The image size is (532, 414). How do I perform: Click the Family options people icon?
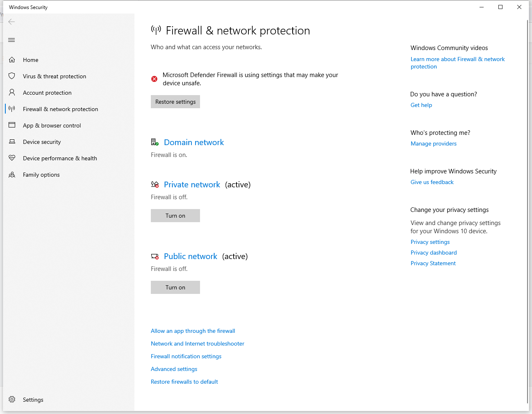pos(12,175)
